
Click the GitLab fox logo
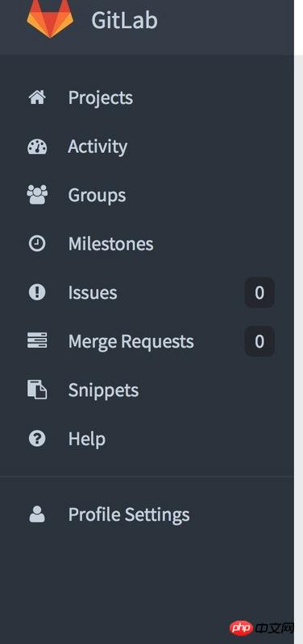(50, 18)
